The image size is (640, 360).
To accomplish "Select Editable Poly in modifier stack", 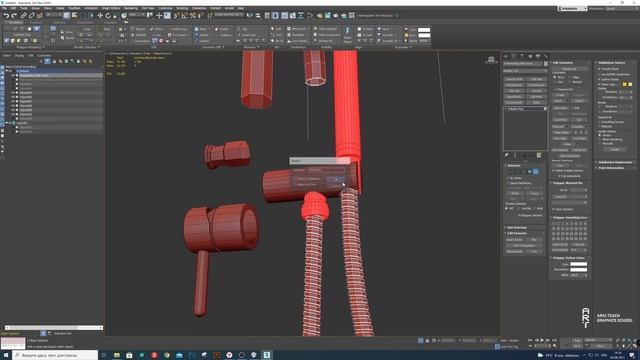I will tap(525, 109).
